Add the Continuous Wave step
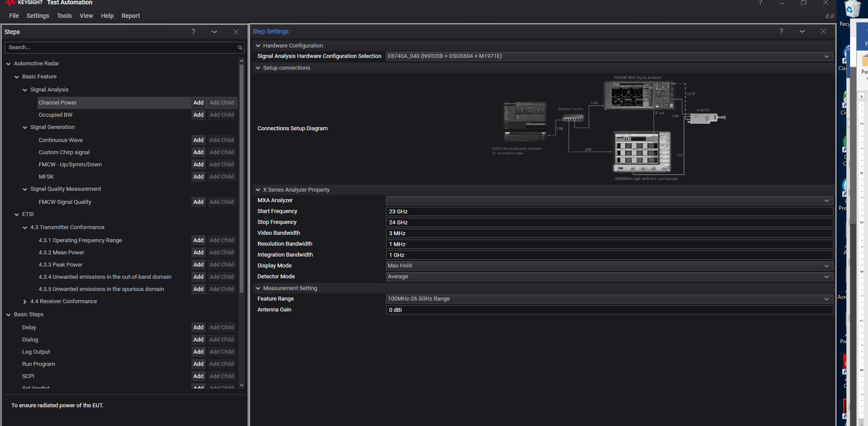The width and height of the screenshot is (868, 426). [198, 140]
